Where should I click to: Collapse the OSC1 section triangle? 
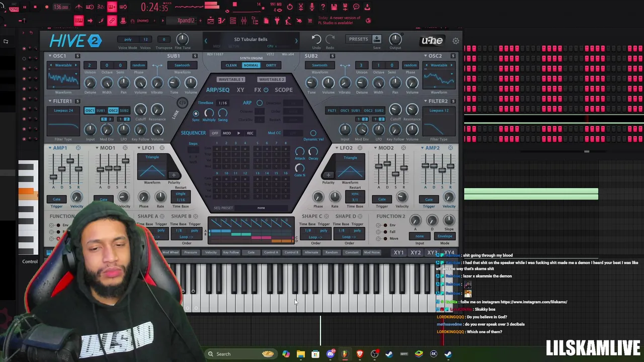coord(50,56)
